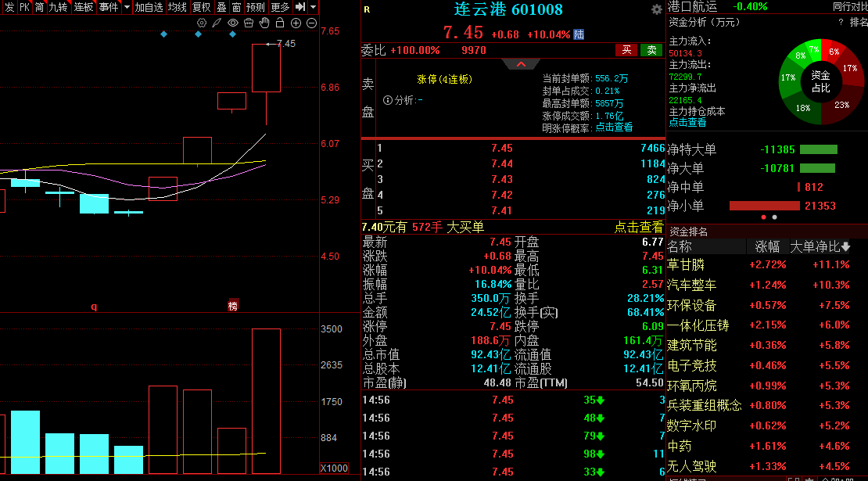
Task: Zoom in chart with plus icon
Action: tap(296, 23)
